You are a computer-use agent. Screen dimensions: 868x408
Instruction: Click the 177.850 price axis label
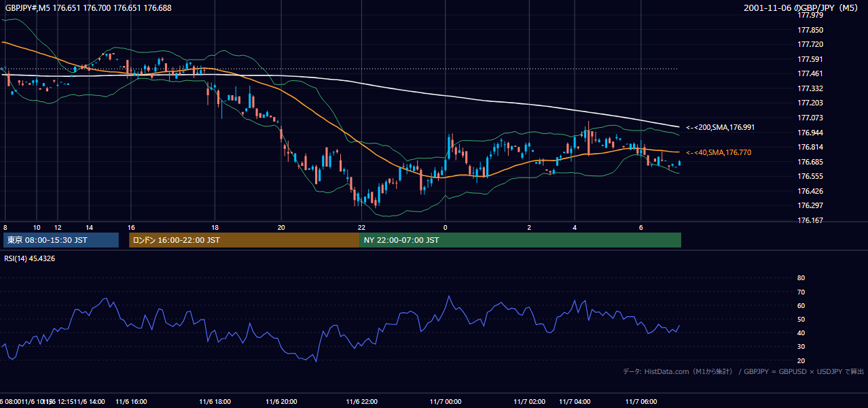810,30
